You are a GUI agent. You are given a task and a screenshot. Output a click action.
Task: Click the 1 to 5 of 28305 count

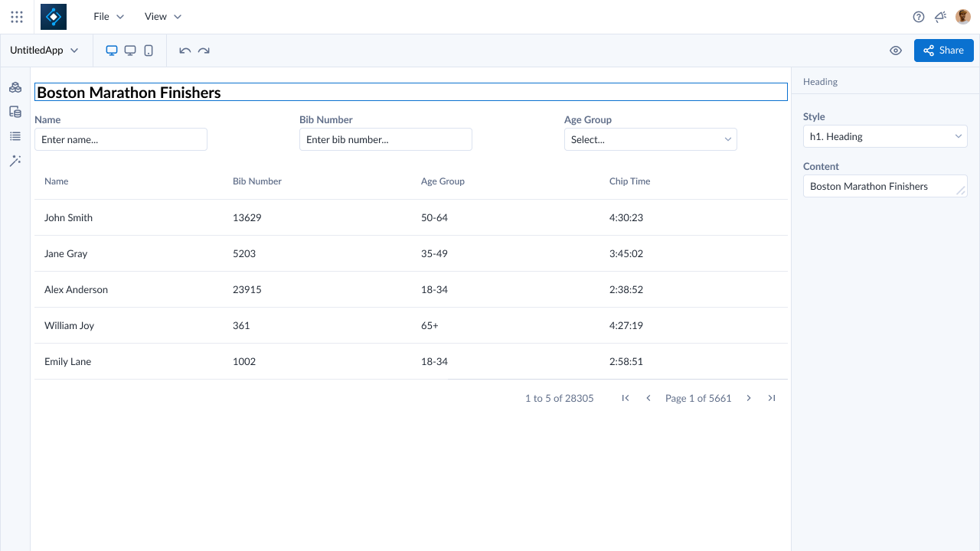click(x=560, y=398)
